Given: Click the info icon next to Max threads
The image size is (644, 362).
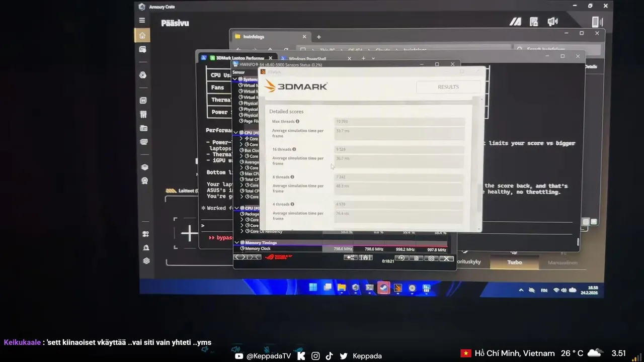Looking at the screenshot, I should click(x=298, y=121).
